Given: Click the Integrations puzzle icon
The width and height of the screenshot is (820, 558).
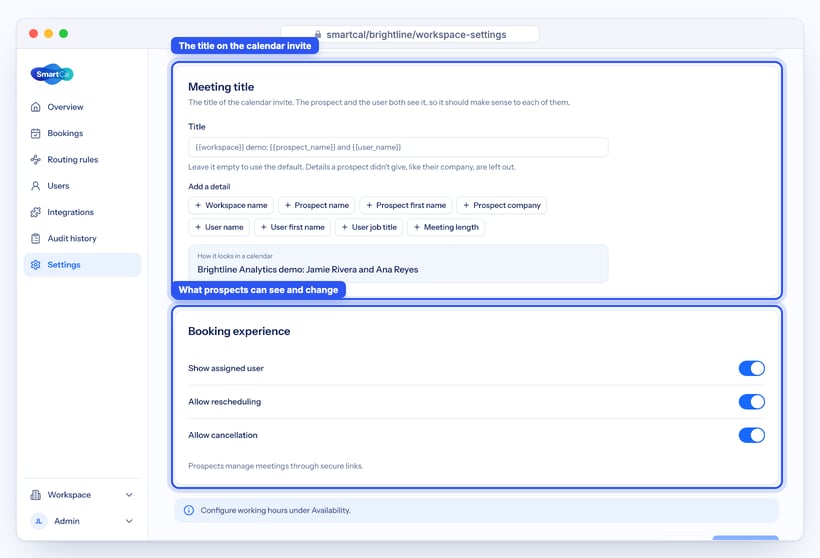Looking at the screenshot, I should (36, 212).
